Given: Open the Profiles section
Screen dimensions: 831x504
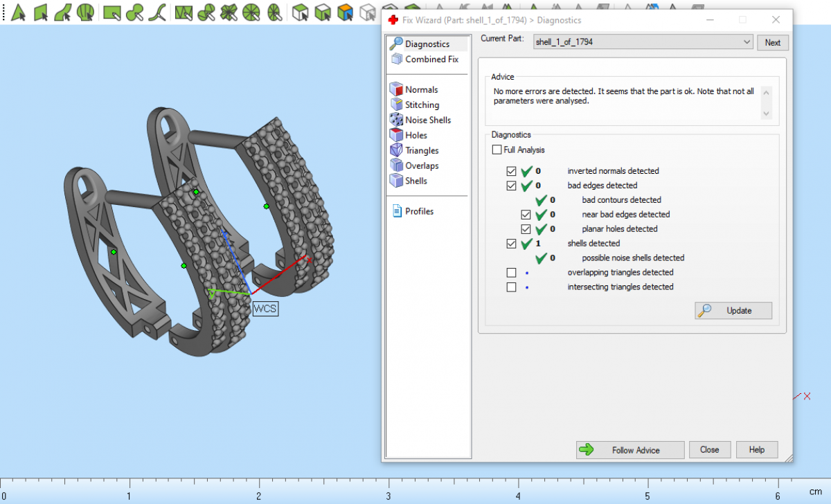Looking at the screenshot, I should click(419, 211).
